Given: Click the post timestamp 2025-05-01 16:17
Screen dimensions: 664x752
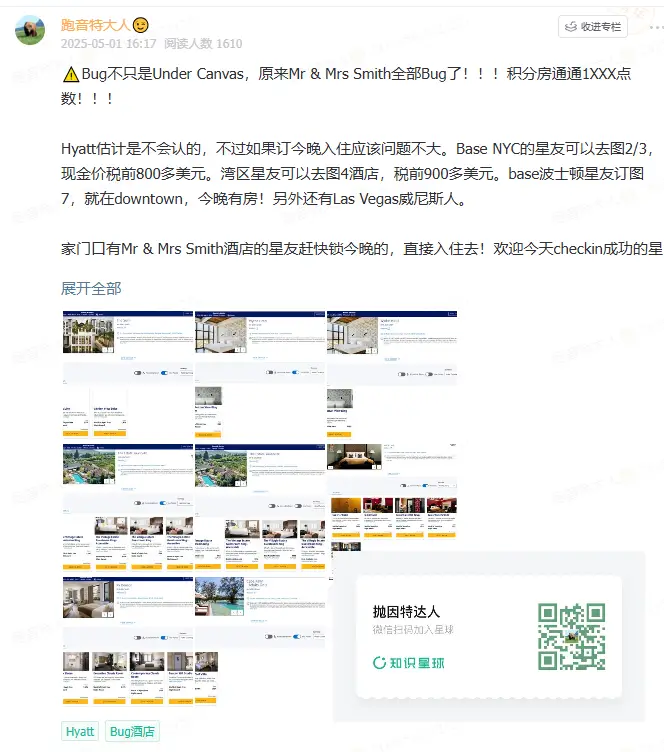Looking at the screenshot, I should click(x=108, y=44).
